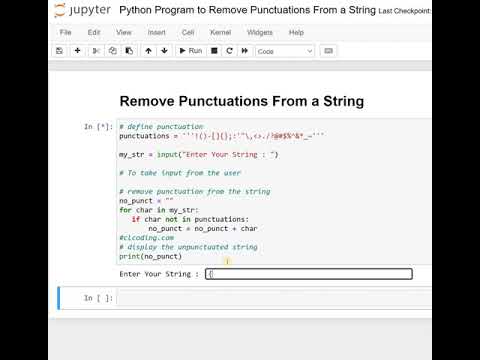Click the In [*] running cell prompt
Viewport: 480px width, 360px height.
[98, 127]
